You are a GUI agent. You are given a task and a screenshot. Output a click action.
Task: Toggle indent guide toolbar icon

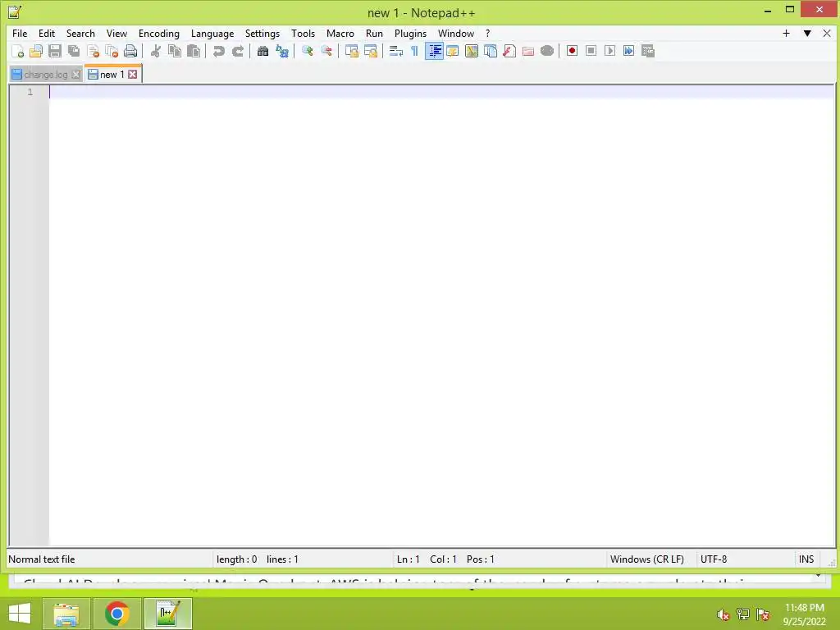[x=434, y=51]
